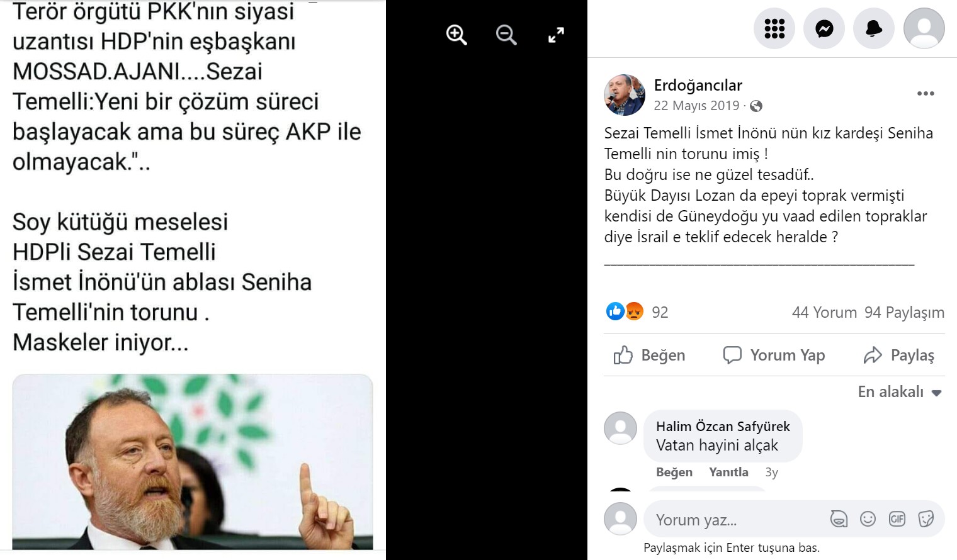This screenshot has height=560, width=957.
Task: Zoom in on the photo
Action: 456,35
